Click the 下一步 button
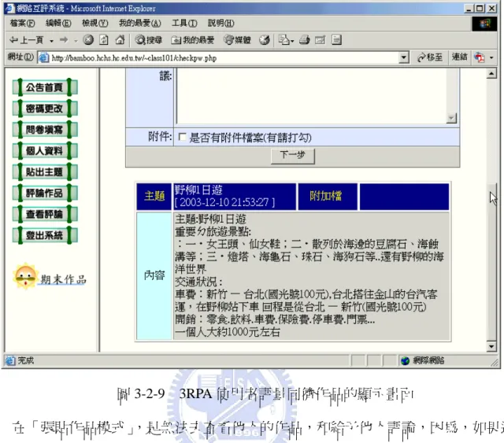Screen dimensions: 504x443 pyautogui.click(x=292, y=156)
